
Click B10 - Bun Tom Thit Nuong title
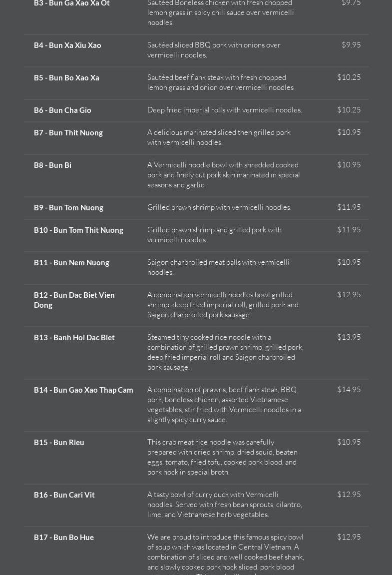78,230
